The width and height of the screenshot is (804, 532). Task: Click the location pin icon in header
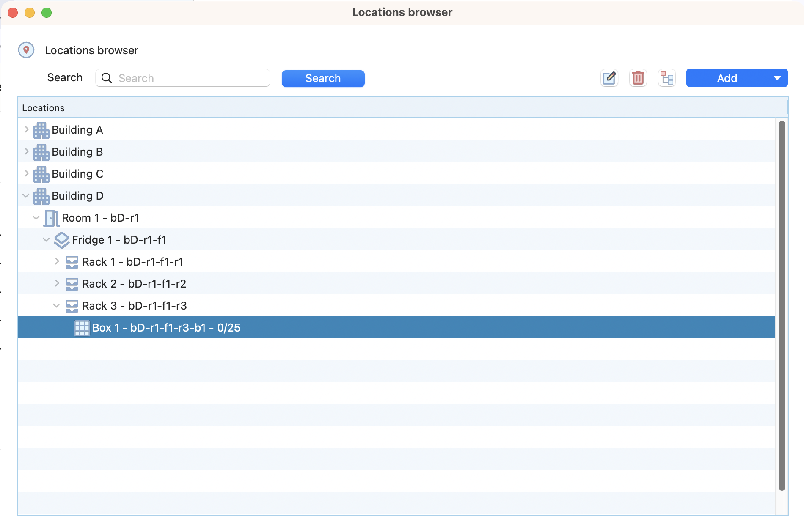tap(26, 50)
